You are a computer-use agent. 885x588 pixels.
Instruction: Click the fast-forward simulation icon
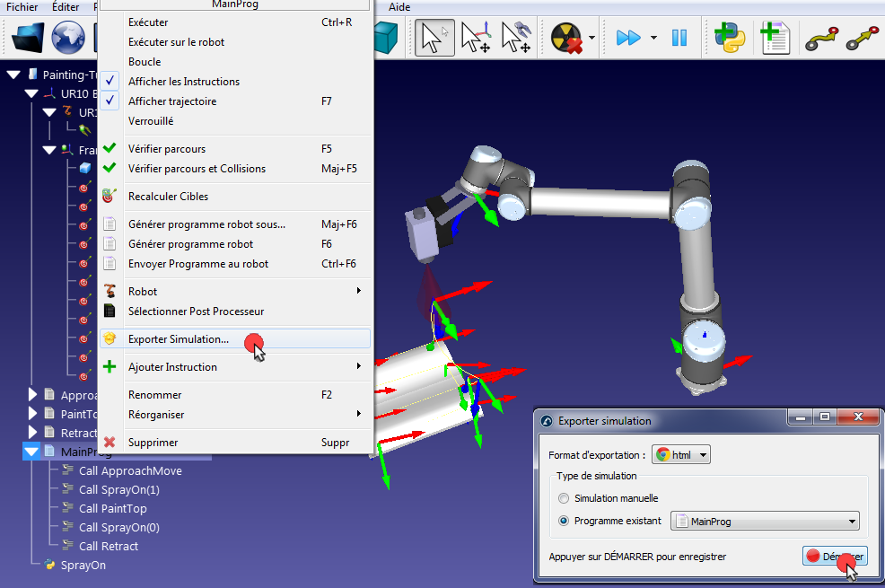pyautogui.click(x=628, y=38)
